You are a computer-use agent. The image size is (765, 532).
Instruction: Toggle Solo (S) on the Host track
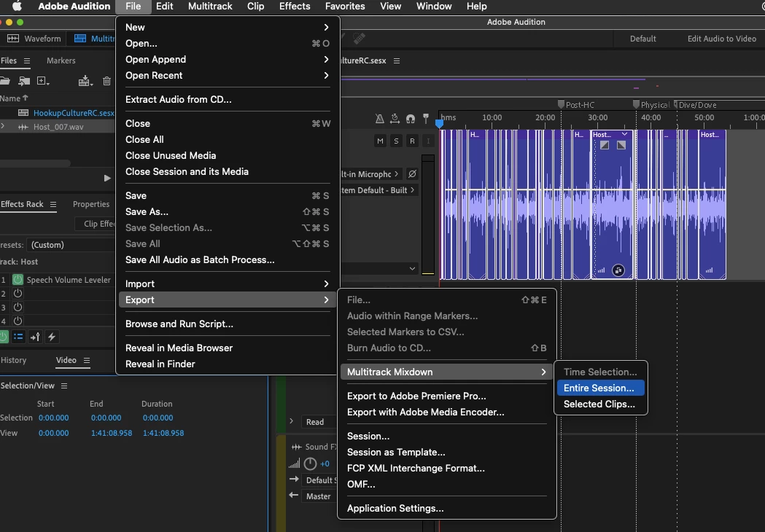pyautogui.click(x=396, y=141)
